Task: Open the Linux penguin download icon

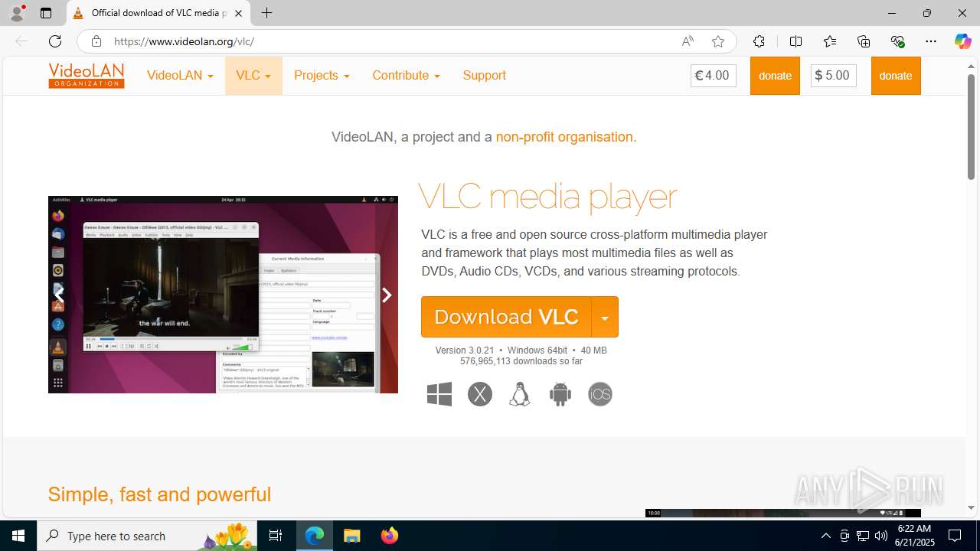Action: [520, 394]
